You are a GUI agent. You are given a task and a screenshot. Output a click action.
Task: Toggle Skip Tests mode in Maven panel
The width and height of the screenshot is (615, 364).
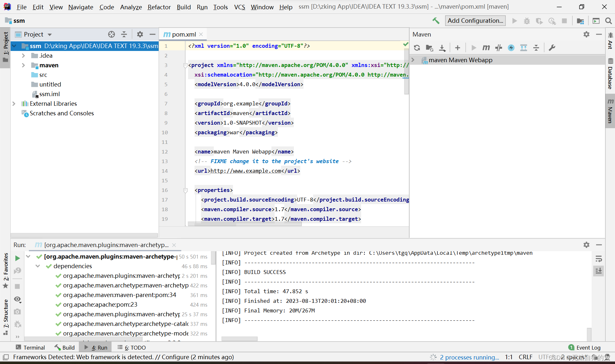[x=499, y=48]
